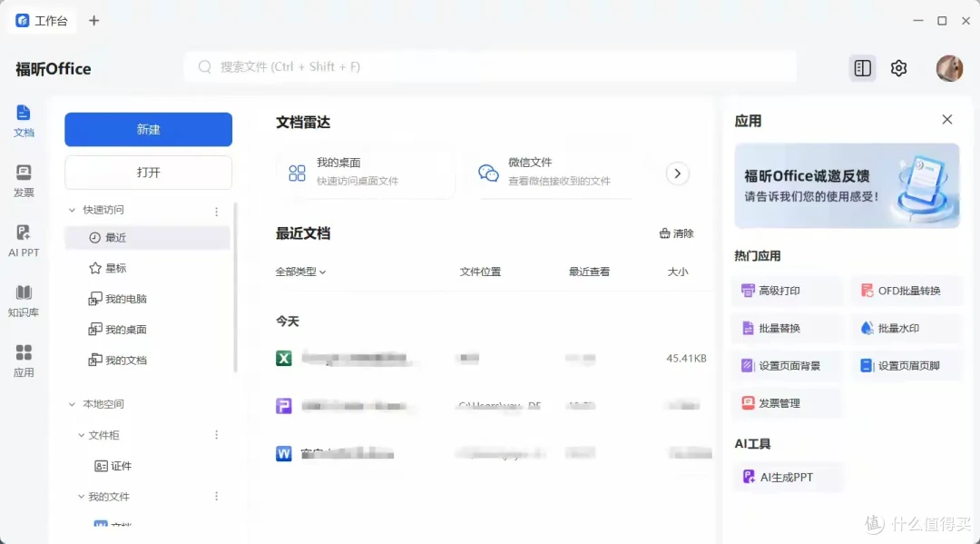Screen dimensions: 980x544
Task: Collapse the 文件柜 tree node
Action: [82, 435]
